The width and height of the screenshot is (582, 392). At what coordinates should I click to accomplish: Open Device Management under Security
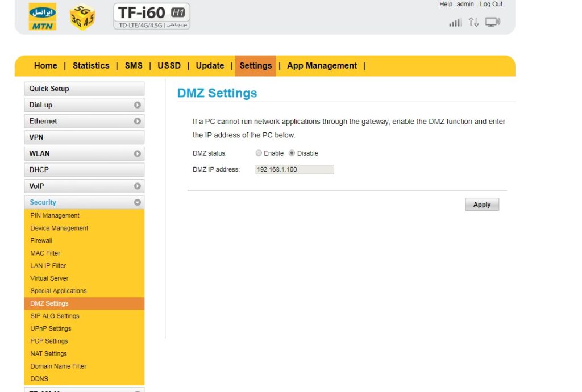pyautogui.click(x=59, y=228)
